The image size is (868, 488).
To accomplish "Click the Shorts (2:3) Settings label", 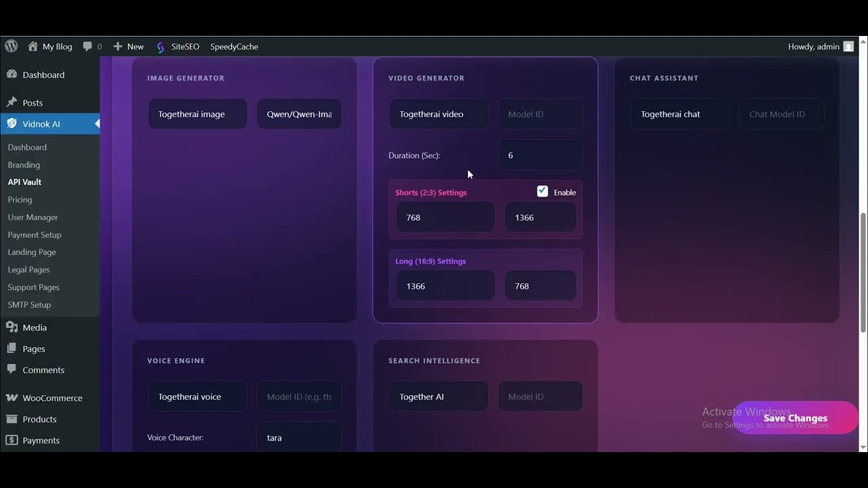I will tap(431, 192).
